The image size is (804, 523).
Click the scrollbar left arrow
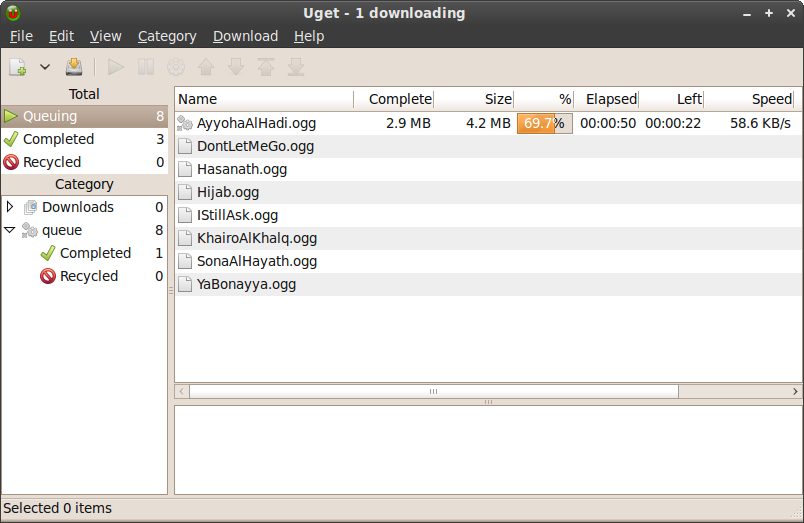point(182,392)
